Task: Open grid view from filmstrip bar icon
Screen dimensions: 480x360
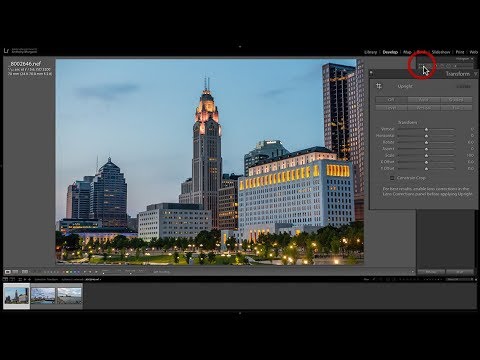Action: [20, 279]
